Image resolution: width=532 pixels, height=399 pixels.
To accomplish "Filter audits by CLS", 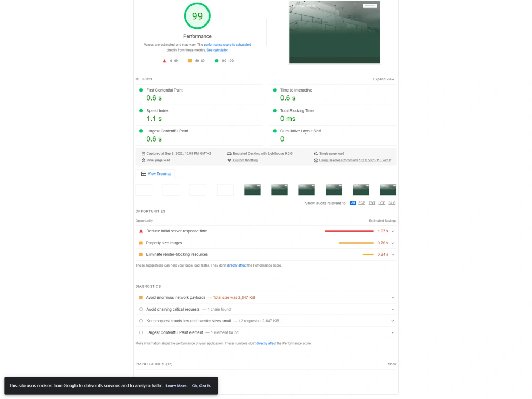I will [392, 203].
